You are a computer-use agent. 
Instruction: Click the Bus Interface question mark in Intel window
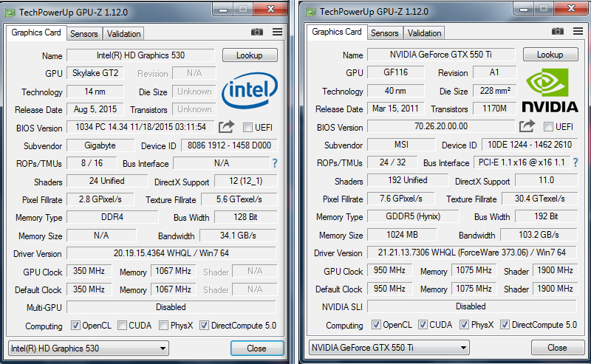(275, 163)
